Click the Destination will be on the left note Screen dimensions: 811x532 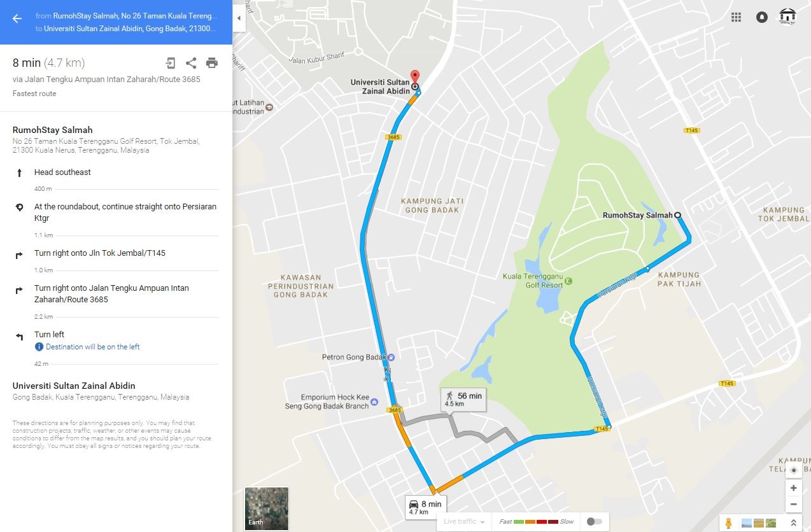93,347
